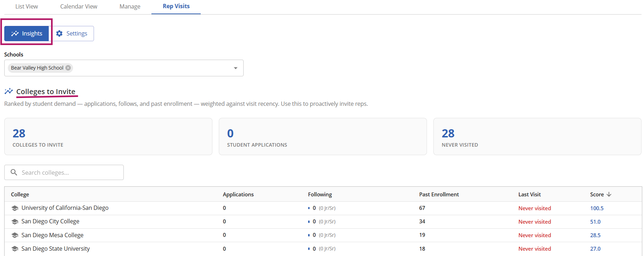
Task: Select the 0 Student Applications card
Action: pyautogui.click(x=323, y=136)
